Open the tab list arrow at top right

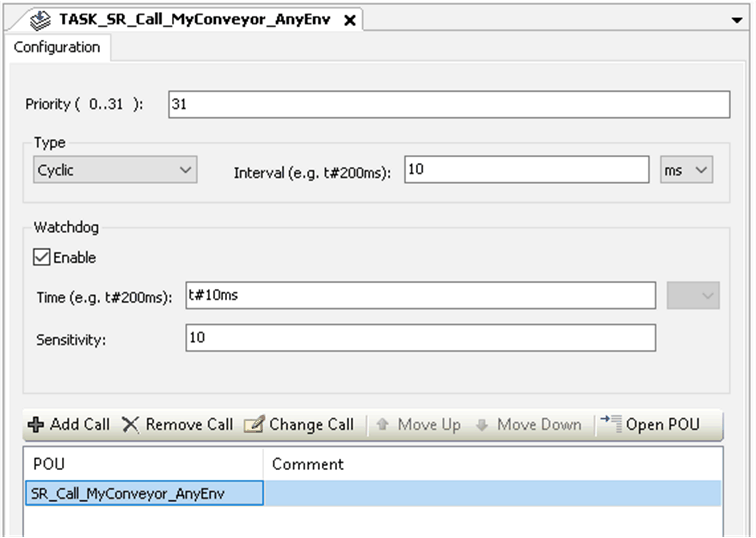[x=736, y=21]
